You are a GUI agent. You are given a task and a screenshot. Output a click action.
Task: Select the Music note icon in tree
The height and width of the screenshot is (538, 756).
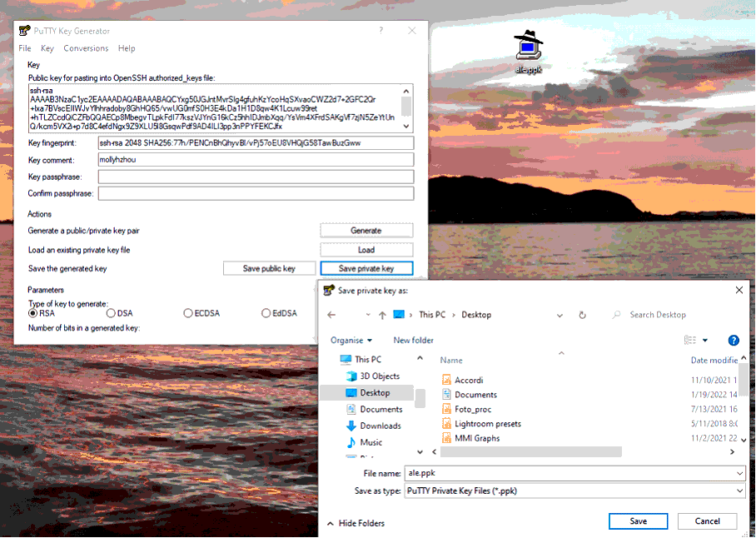coord(351,442)
